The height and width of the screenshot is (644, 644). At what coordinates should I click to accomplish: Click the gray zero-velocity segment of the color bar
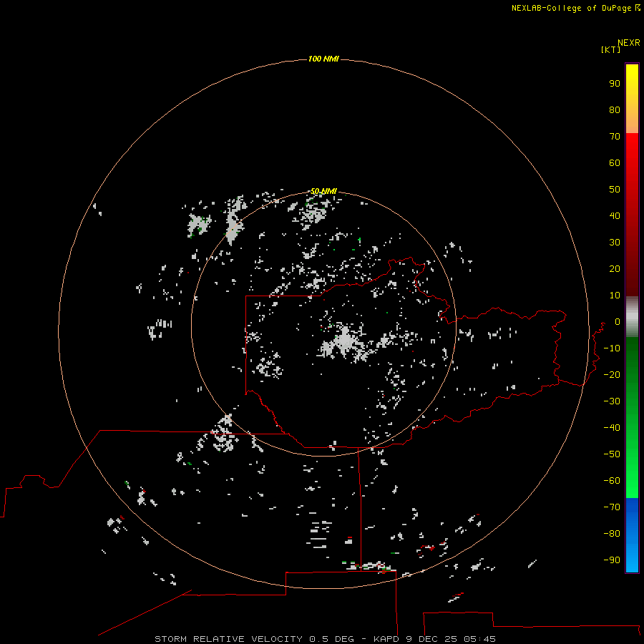632,317
